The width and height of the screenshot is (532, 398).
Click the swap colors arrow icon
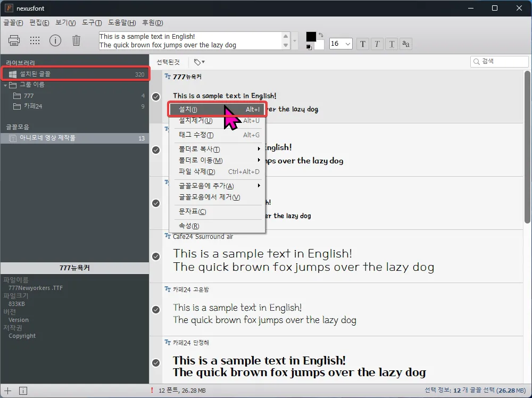click(x=321, y=35)
